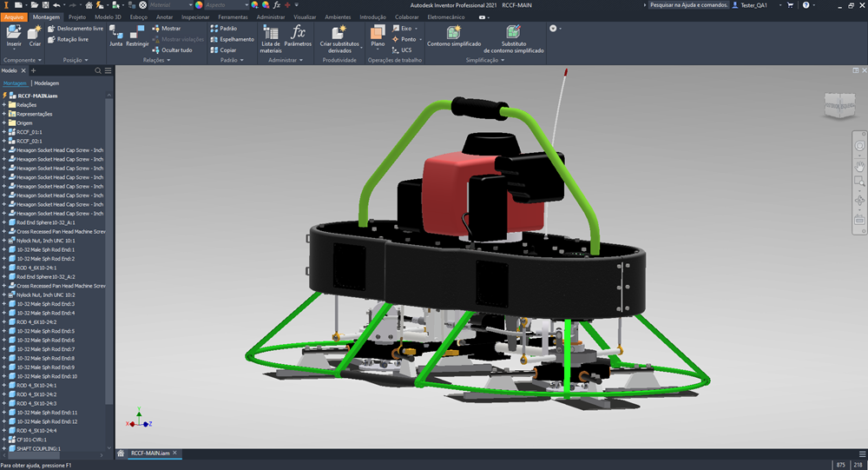Image resolution: width=868 pixels, height=470 pixels.
Task: Select the Plano work plane tool
Action: [x=378, y=36]
